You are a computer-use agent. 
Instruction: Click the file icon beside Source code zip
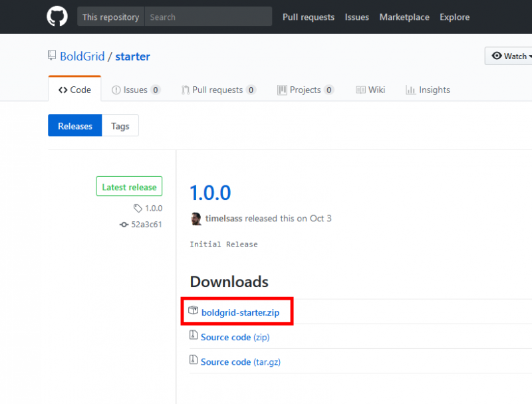[x=194, y=337]
